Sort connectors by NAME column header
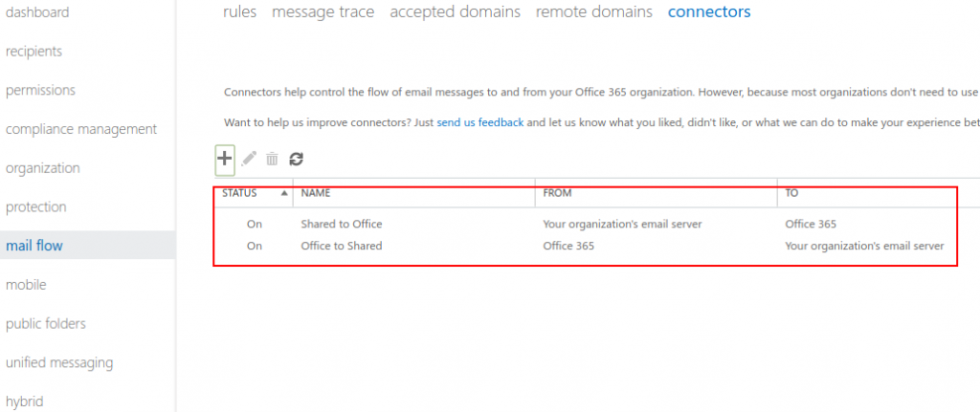 click(x=316, y=193)
